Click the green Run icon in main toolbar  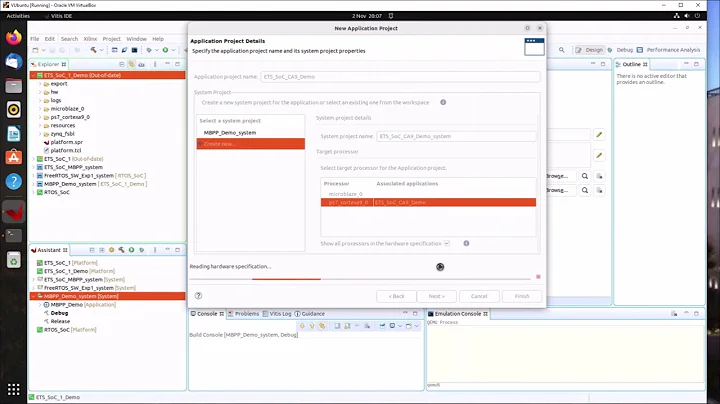pos(165,50)
